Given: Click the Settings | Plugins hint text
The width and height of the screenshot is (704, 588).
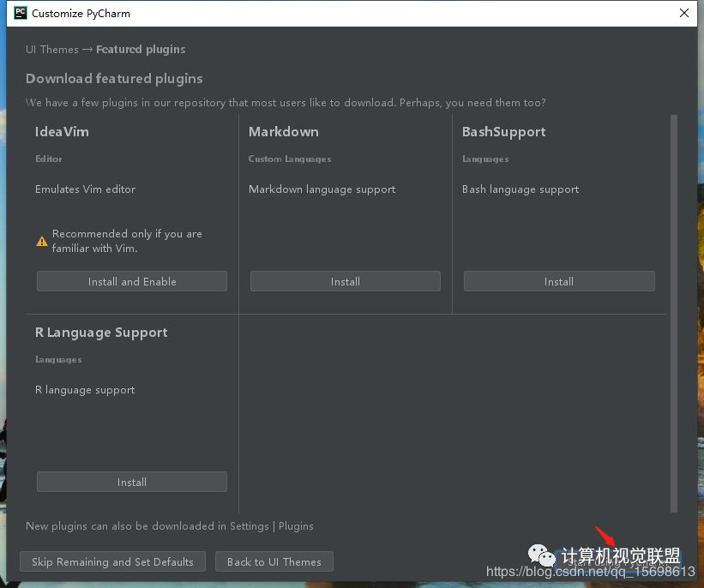Looking at the screenshot, I should coord(170,526).
